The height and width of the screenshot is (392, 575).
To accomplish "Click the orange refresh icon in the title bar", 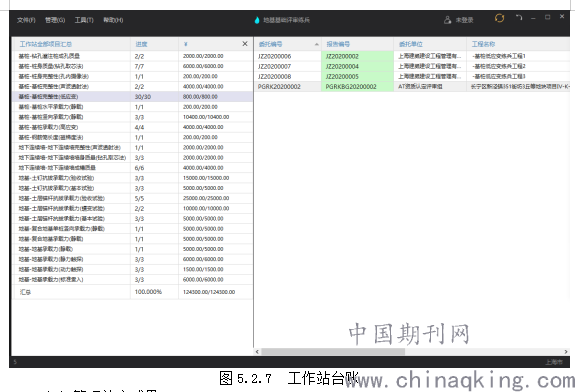I will [499, 18].
